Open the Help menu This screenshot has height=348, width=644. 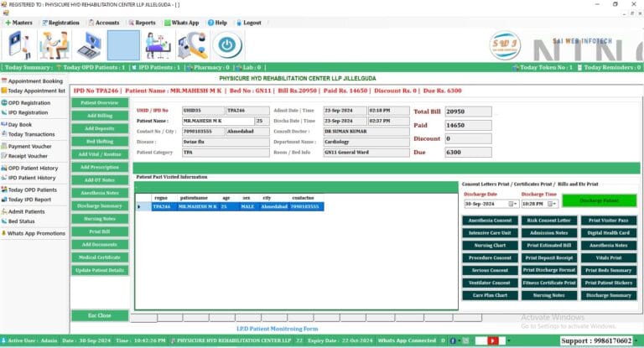[217, 23]
